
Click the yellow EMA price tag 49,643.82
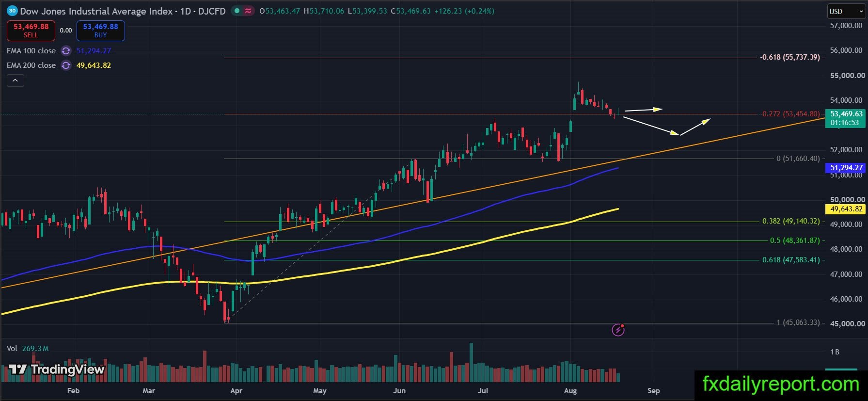[x=846, y=209]
